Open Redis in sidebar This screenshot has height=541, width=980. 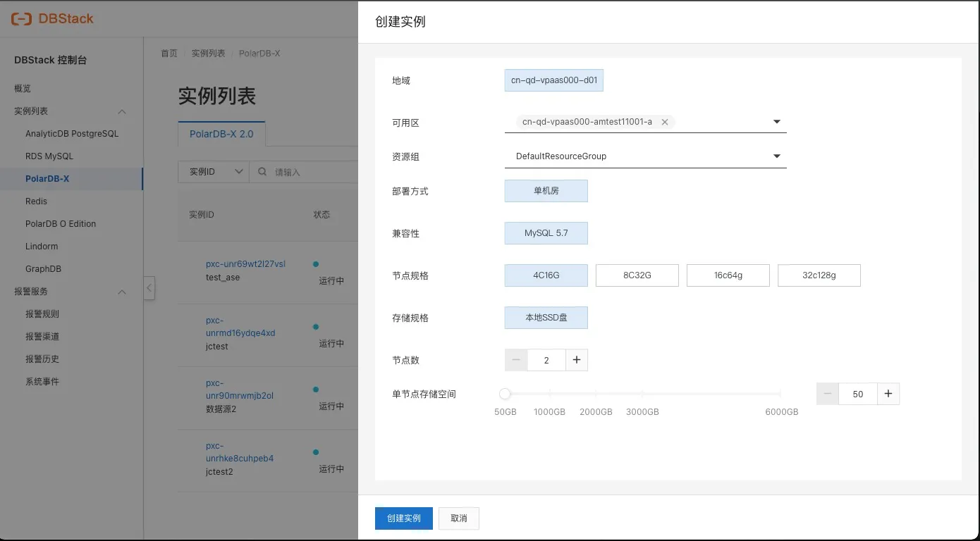coord(36,201)
